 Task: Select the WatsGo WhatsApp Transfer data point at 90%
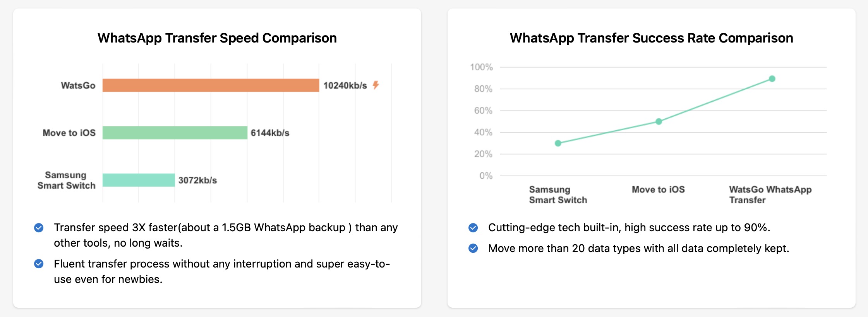[x=772, y=79]
